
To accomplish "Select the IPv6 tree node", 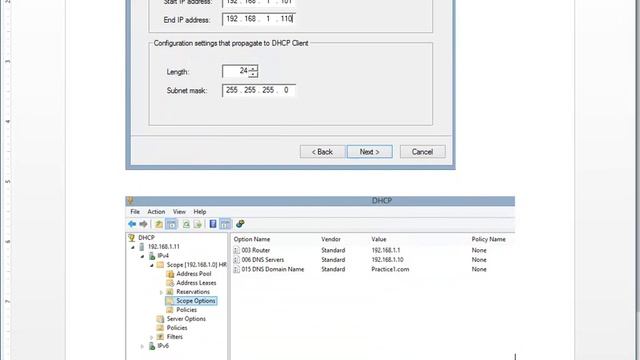I will [x=163, y=346].
